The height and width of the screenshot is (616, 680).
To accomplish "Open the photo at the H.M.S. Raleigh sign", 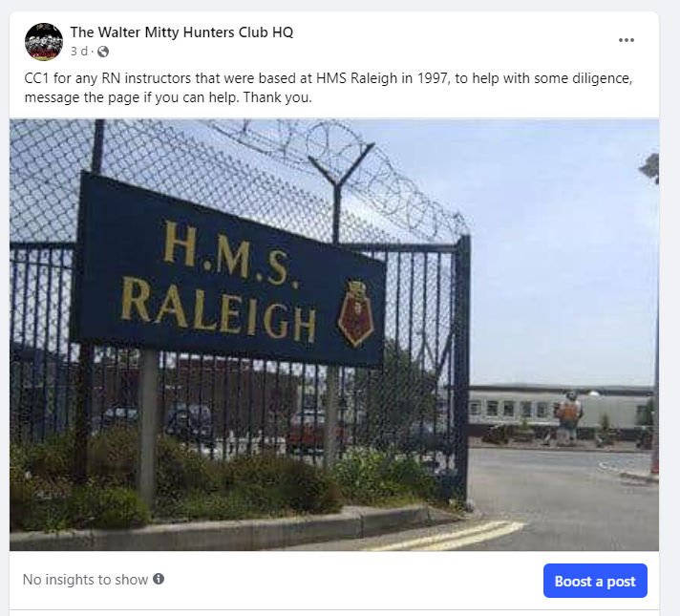I will 227,272.
